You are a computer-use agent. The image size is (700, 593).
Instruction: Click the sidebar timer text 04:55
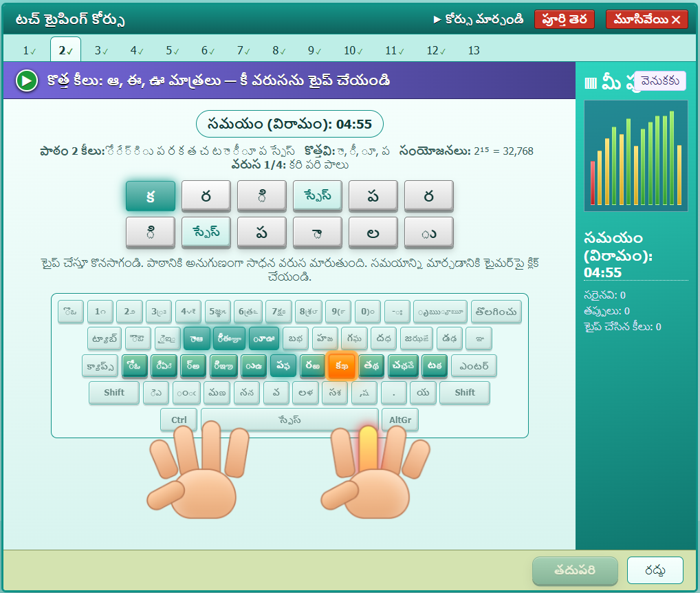(x=602, y=272)
